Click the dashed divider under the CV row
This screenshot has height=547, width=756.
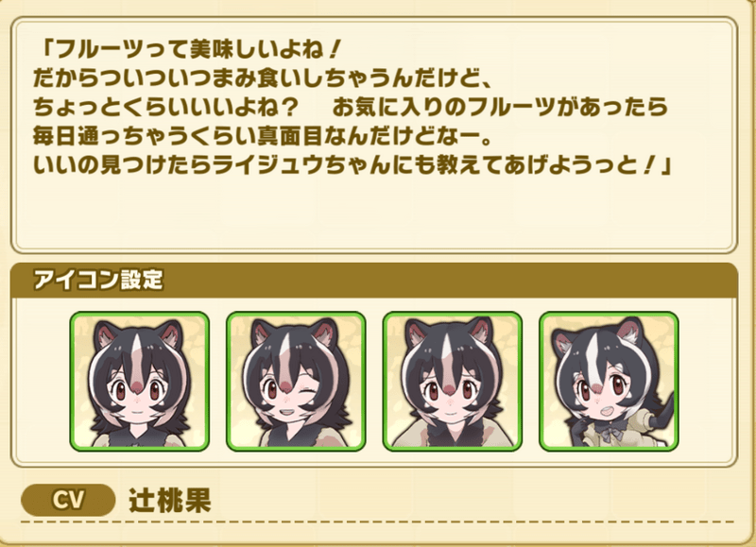click(x=377, y=521)
